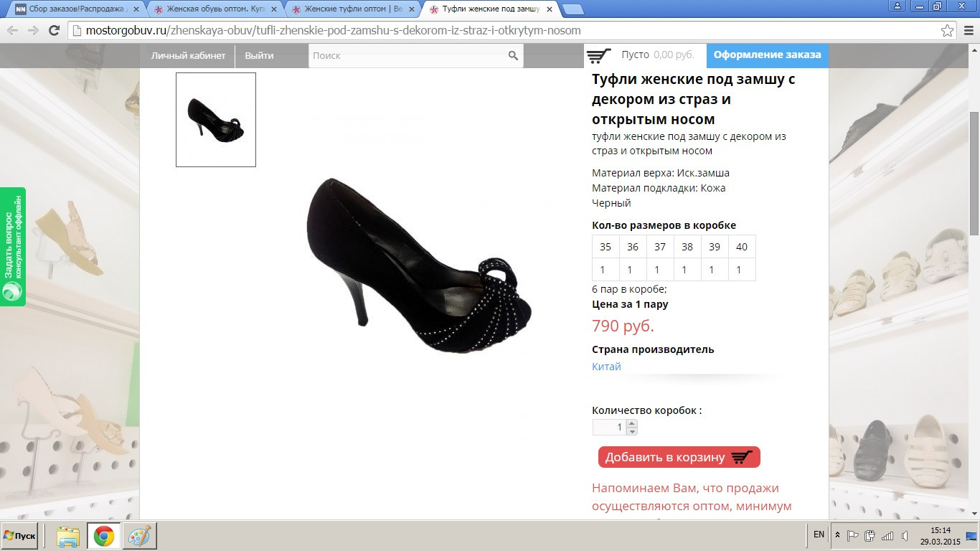Open Задать вопрос consultant side tab
980x551 pixels.
coord(13,247)
